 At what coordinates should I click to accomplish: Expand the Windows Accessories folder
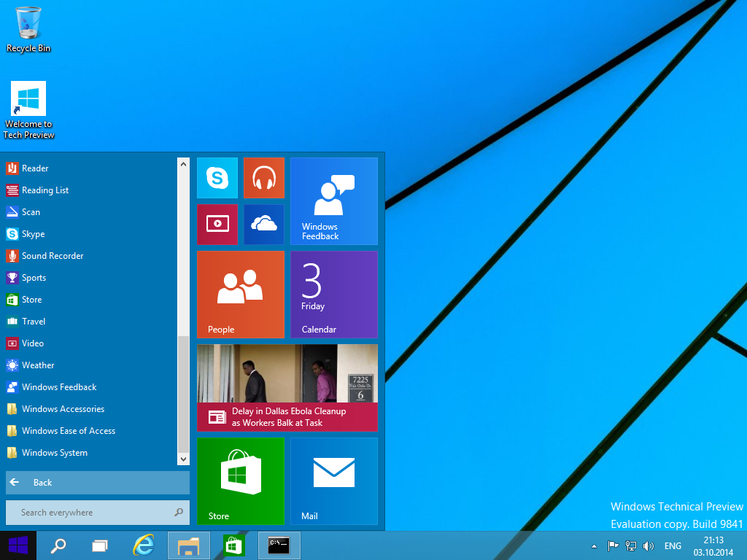pos(90,409)
